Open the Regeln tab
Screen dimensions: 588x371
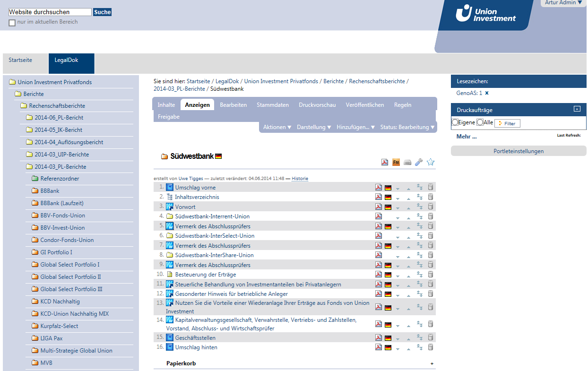pos(403,105)
